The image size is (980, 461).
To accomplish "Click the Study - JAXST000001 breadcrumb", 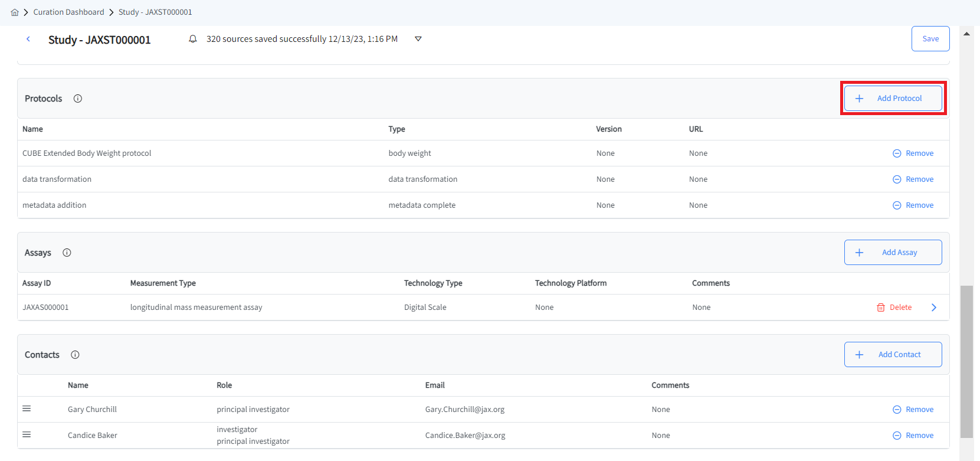I will pos(155,12).
